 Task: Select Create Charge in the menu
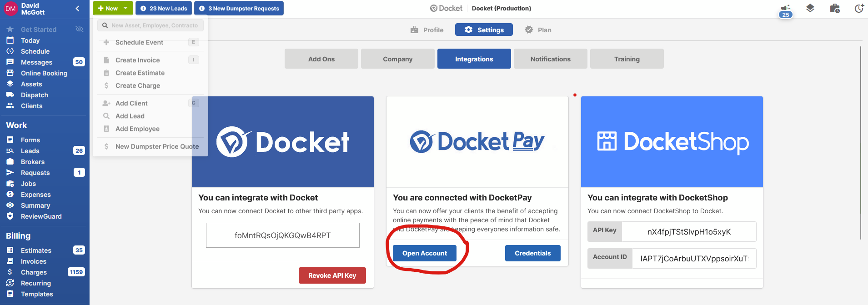click(151, 85)
